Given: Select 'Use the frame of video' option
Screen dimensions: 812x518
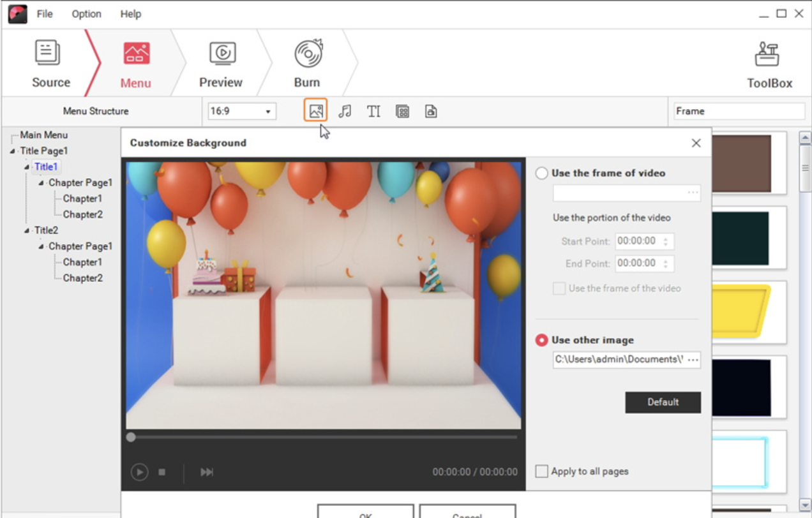Looking at the screenshot, I should point(542,173).
